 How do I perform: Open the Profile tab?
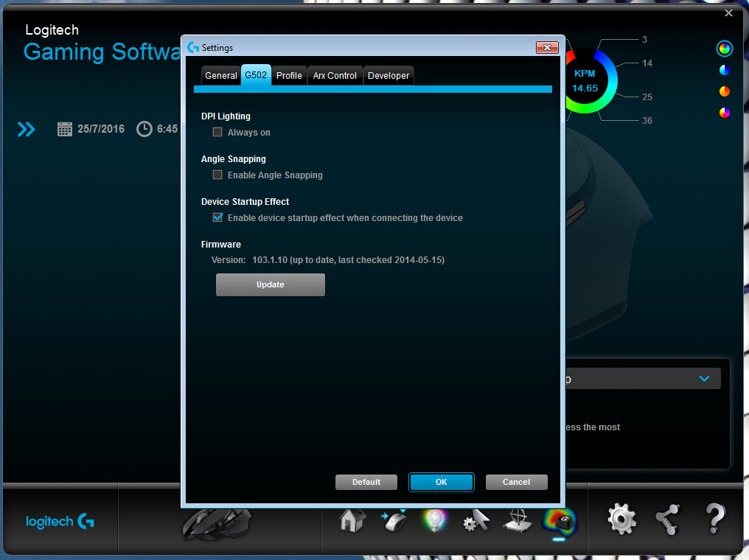tap(289, 75)
